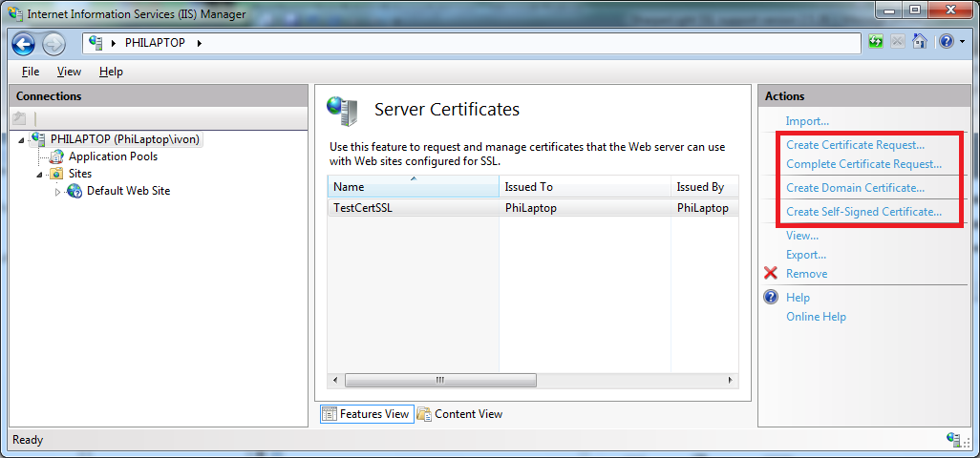Switch to Content View tab
This screenshot has width=980, height=458.
(460, 414)
